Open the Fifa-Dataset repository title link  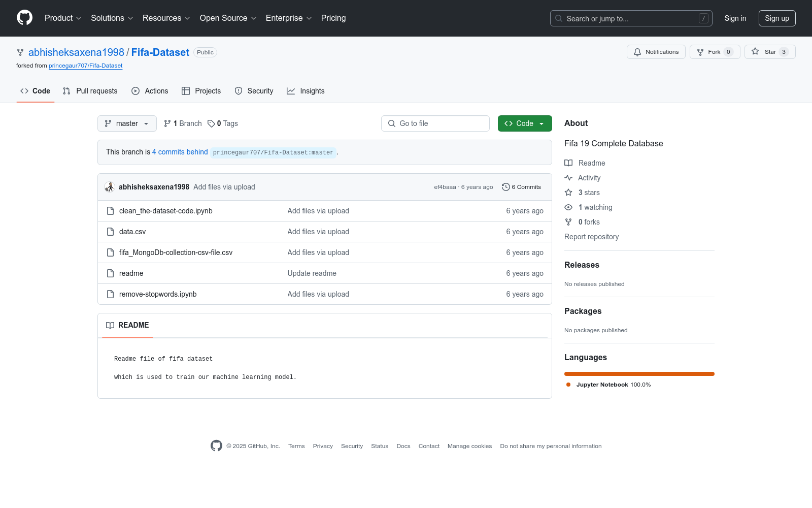click(160, 52)
